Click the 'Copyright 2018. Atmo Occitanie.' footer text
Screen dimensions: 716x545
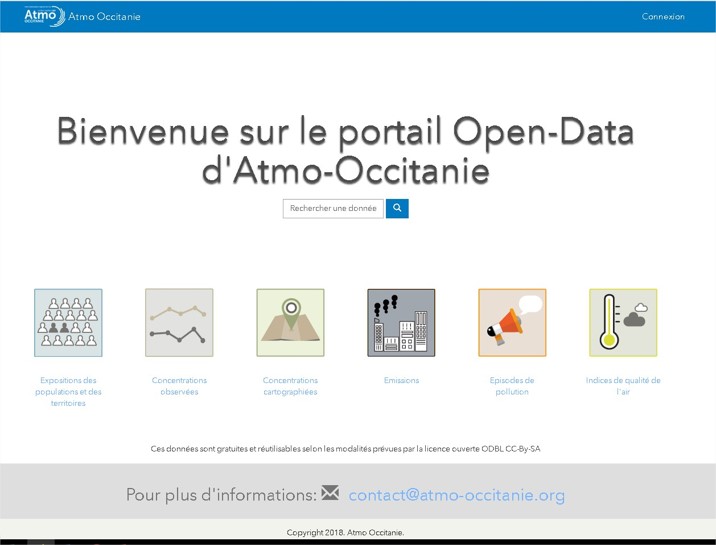[x=346, y=532]
